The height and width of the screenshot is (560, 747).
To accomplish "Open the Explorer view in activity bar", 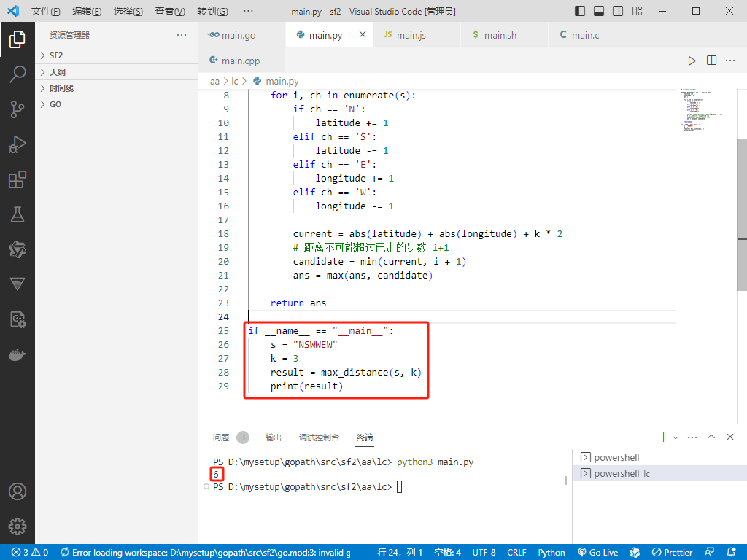I will coord(18,39).
